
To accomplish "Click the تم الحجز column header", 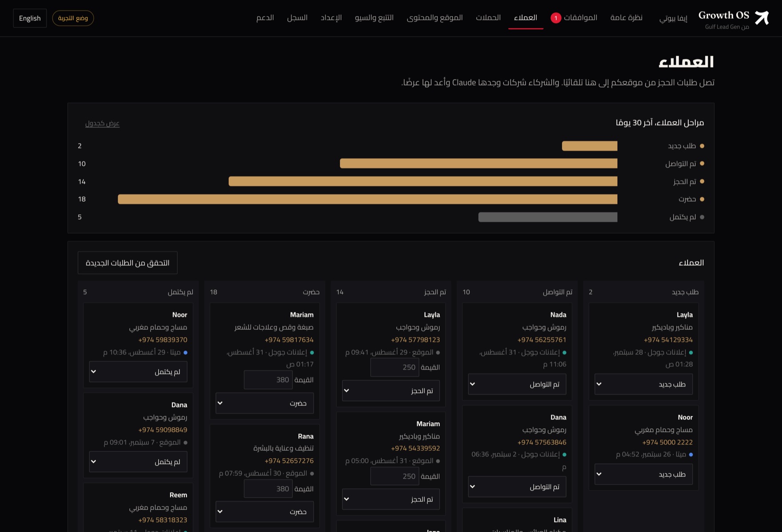I will point(435,292).
